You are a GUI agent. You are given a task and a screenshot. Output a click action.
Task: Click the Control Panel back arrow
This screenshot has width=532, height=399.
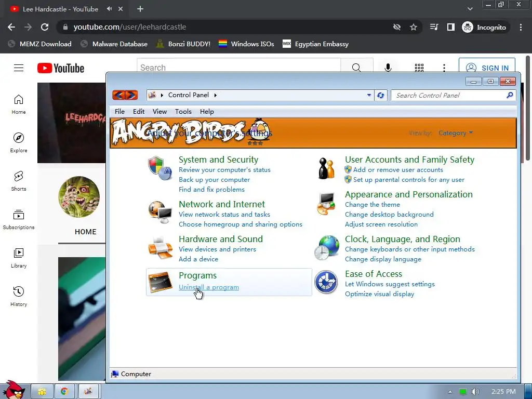tap(118, 95)
